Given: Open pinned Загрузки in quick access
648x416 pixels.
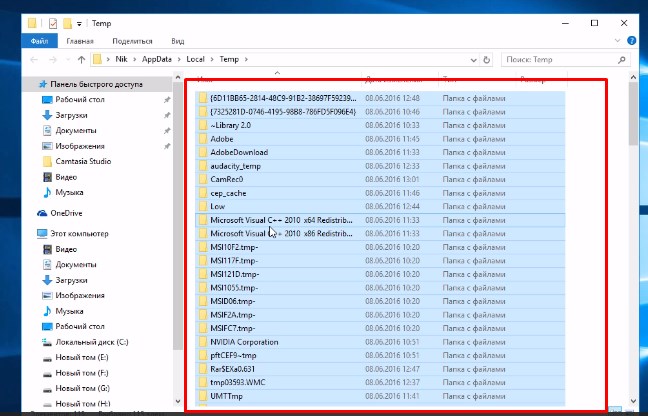Looking at the screenshot, I should click(71, 115).
